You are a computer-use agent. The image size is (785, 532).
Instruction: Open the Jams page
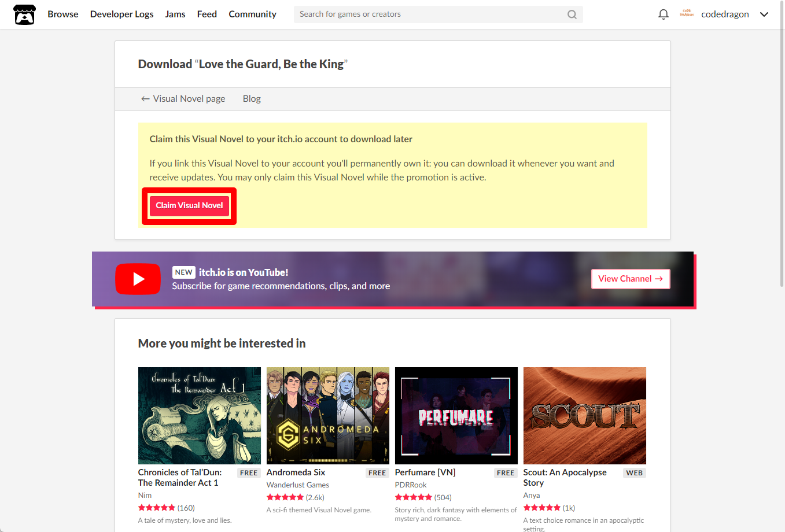tap(175, 14)
